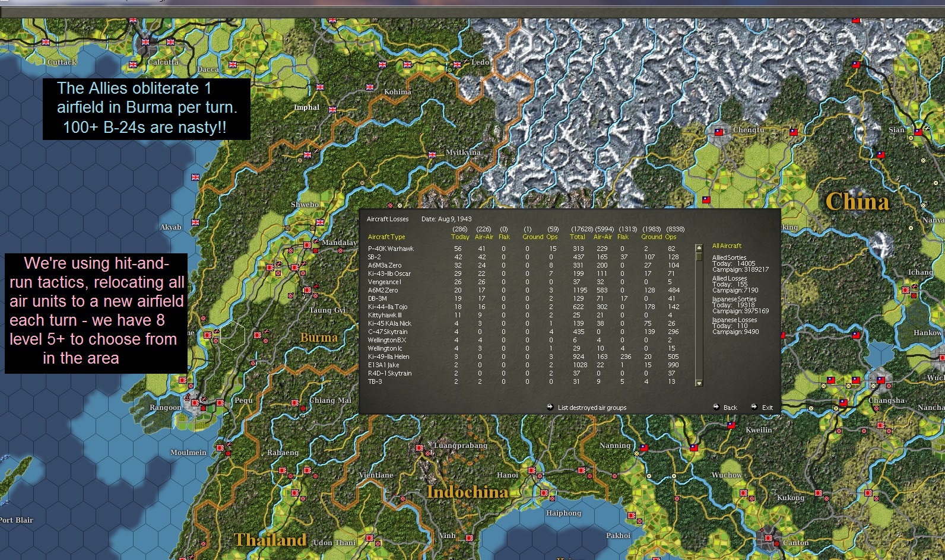Click the highlighted hex outline west of Burma label

coord(233,335)
